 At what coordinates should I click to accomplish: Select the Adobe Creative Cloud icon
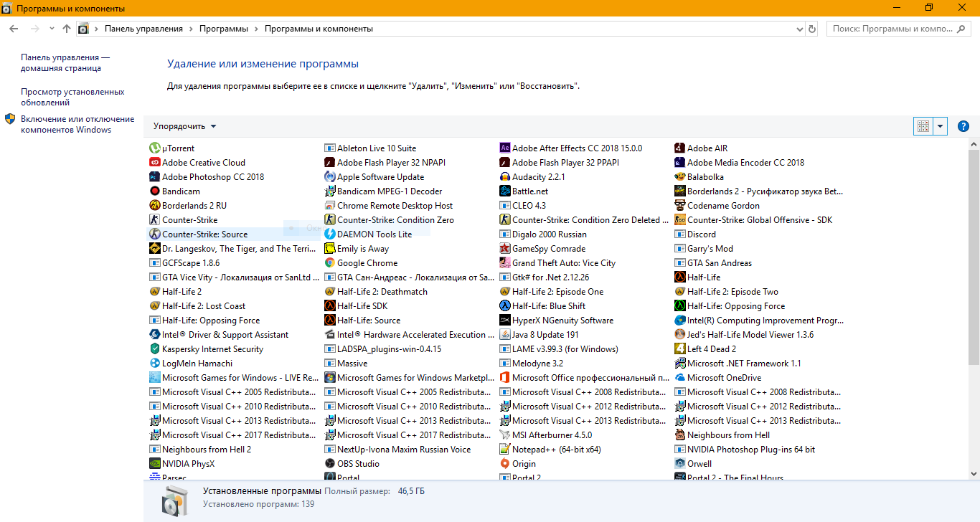click(x=154, y=163)
